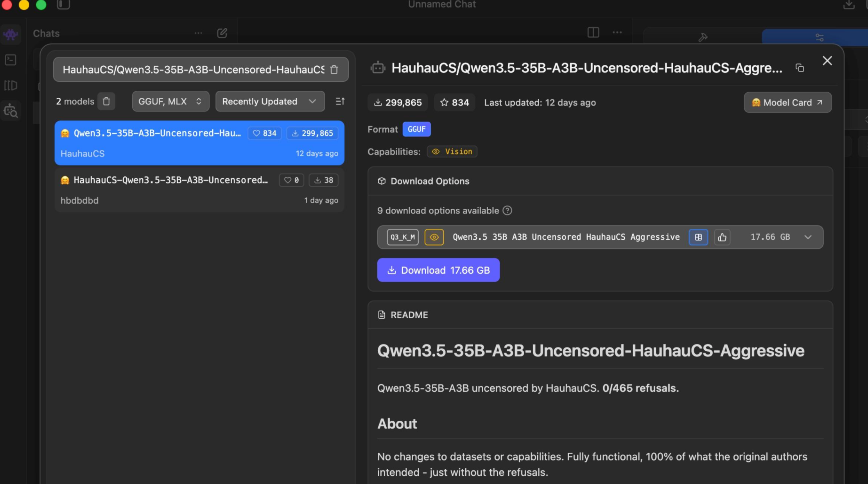Open downloads icon in top right corner
868x484 pixels.
pyautogui.click(x=848, y=5)
